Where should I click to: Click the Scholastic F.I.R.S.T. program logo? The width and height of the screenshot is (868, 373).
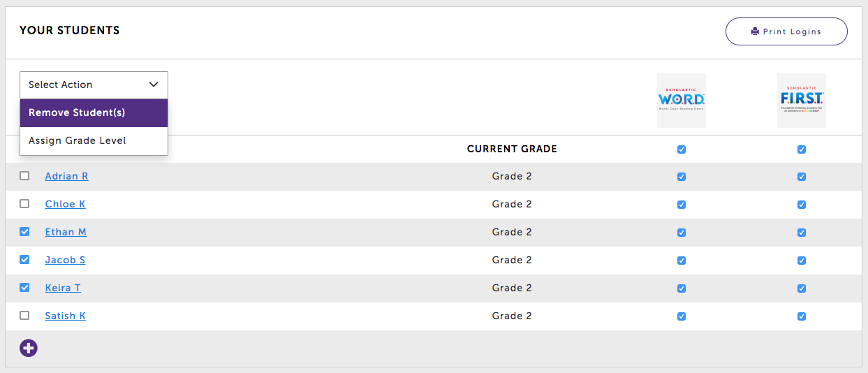(x=802, y=101)
